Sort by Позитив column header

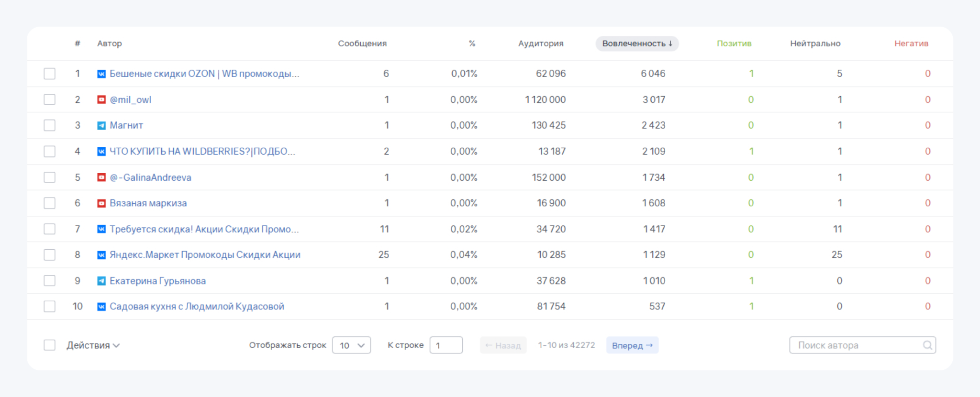point(734,44)
